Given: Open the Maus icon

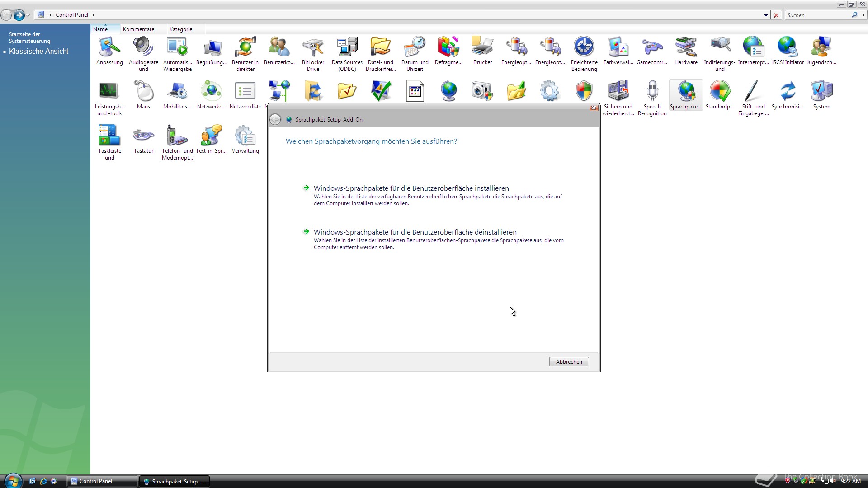Looking at the screenshot, I should click(x=143, y=95).
